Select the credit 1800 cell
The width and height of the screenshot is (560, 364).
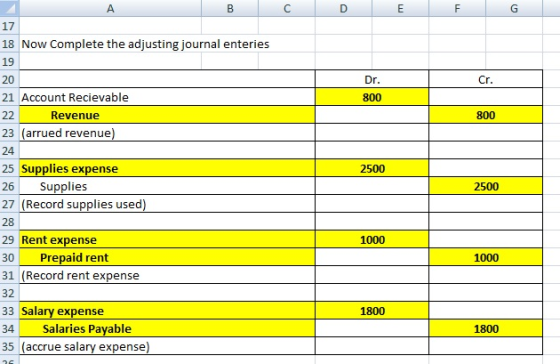point(485,328)
